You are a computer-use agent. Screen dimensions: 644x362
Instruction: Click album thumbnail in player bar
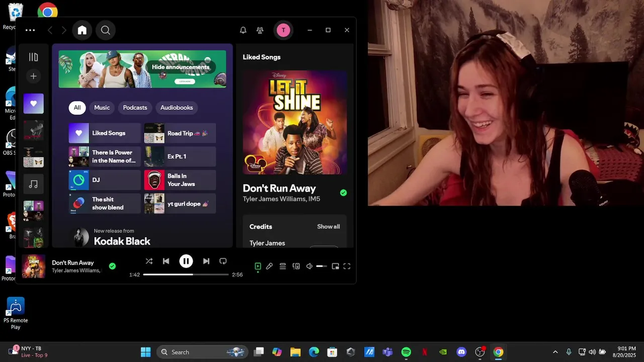[x=34, y=266]
